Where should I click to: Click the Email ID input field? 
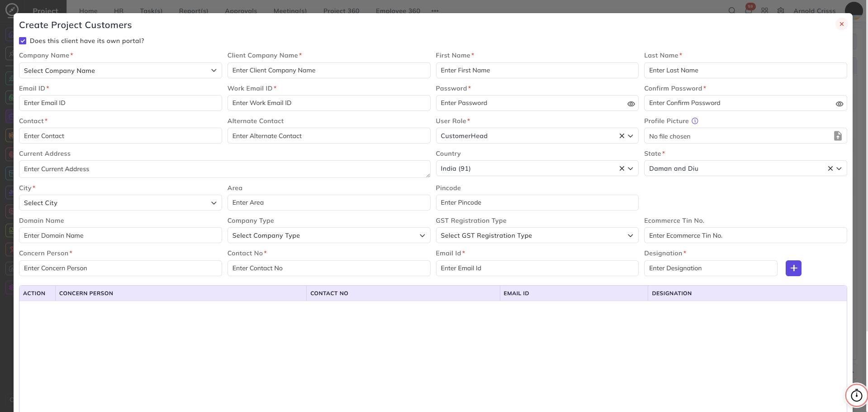[120, 103]
